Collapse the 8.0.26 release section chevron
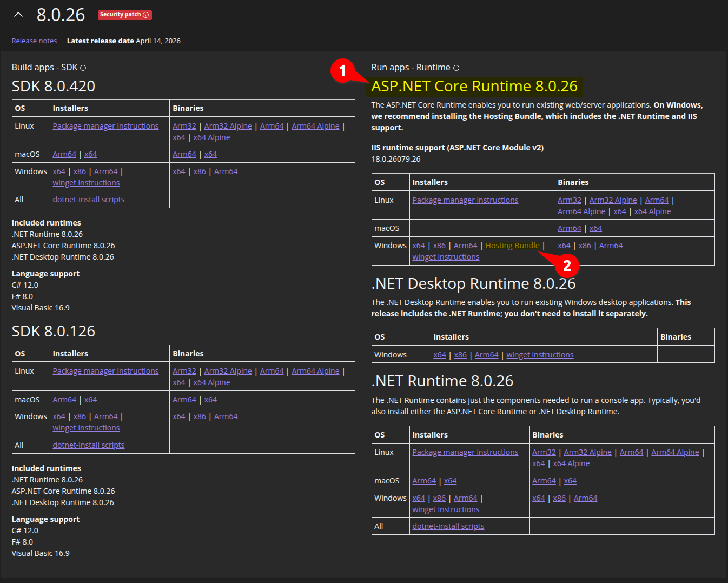Viewport: 728px width, 583px height. (x=18, y=15)
